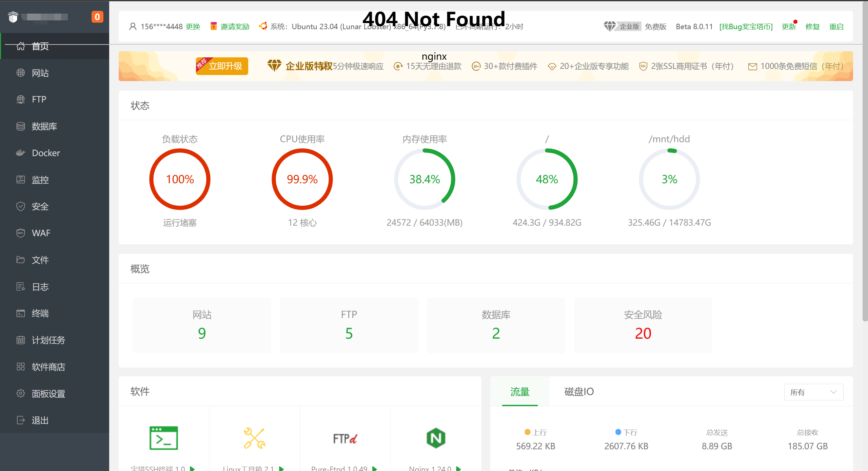Click the 邀请奖励 invite reward link
Viewport: 868px width, 471px height.
235,26
